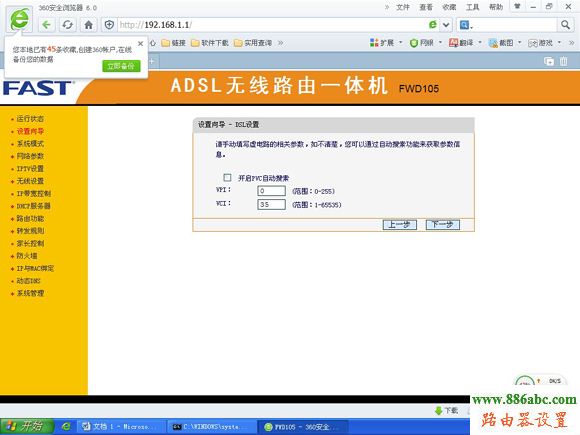Open the 实用查询 bookmarks folder
Screen dimensions: 580x435
253,43
